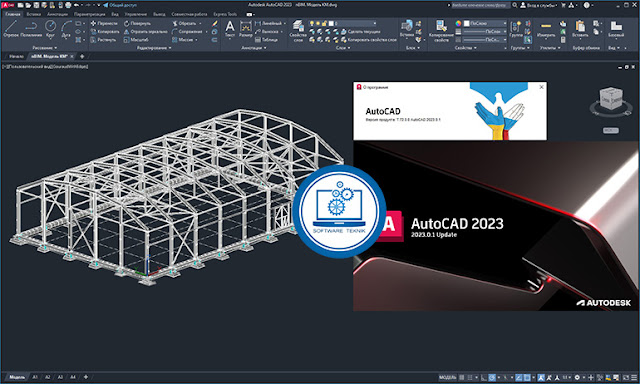Select the Отрезок (Line) tool
This screenshot has width=640, height=384.
tap(11, 29)
